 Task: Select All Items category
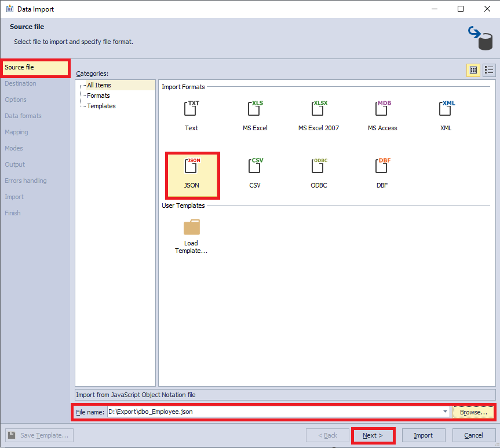(99, 85)
